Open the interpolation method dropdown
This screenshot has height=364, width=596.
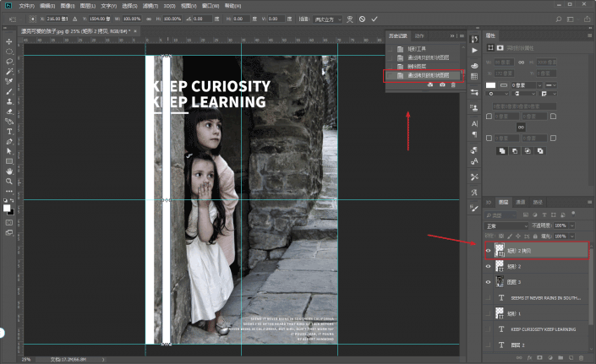(328, 19)
